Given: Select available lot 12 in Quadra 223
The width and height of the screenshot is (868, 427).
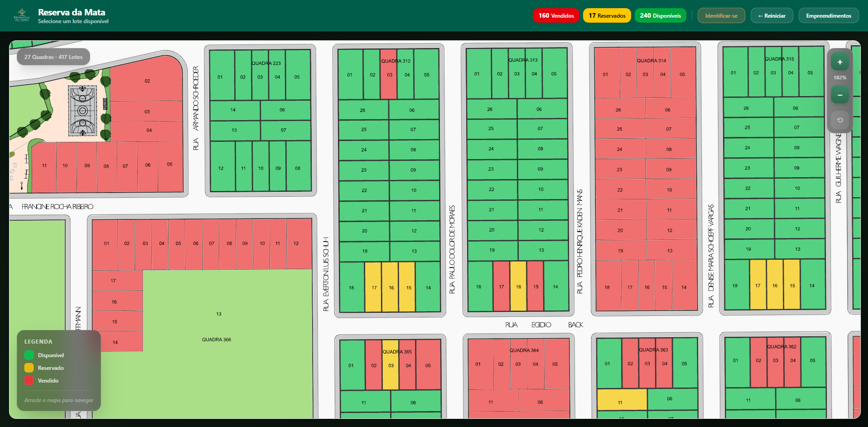Looking at the screenshot, I should click(222, 166).
